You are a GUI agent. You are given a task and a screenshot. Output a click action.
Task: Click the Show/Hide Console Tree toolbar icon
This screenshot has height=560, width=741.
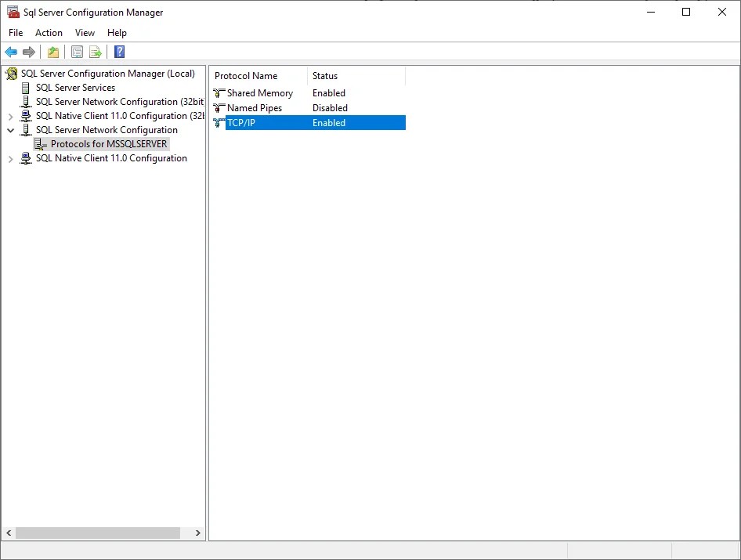click(52, 52)
